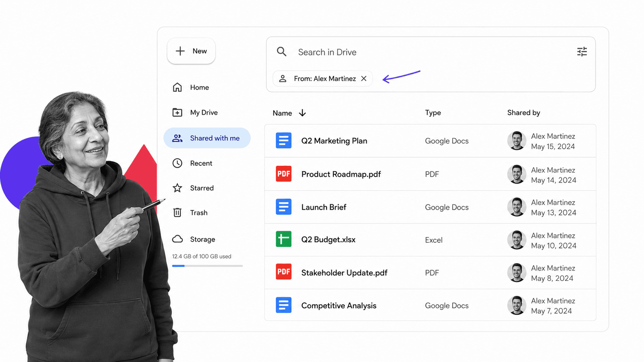Click the May 8, 2024 date
644x362 pixels.
click(552, 279)
